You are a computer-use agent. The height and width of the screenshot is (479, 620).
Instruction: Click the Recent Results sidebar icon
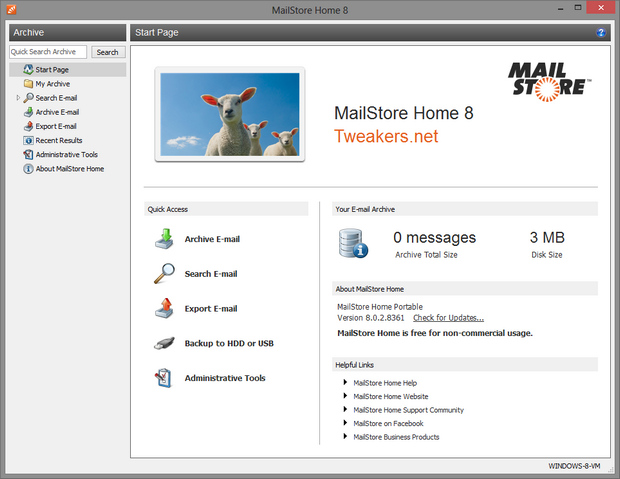pyautogui.click(x=28, y=140)
